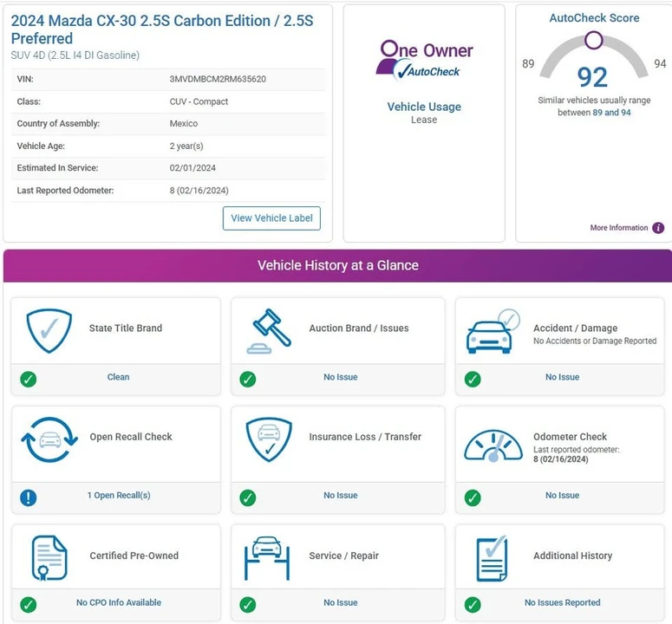The width and height of the screenshot is (672, 624).
Task: Click the One Owner AutoCheck logo
Action: click(424, 60)
